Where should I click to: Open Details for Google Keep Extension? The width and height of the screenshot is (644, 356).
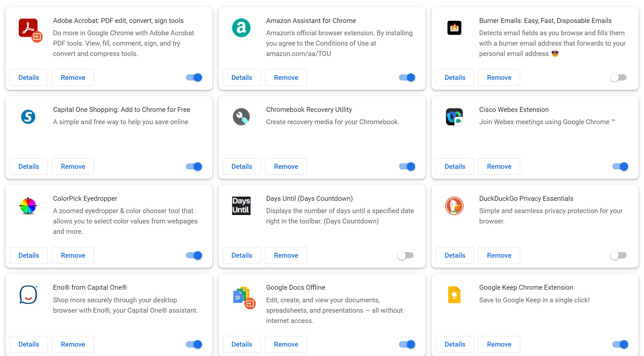pos(455,344)
